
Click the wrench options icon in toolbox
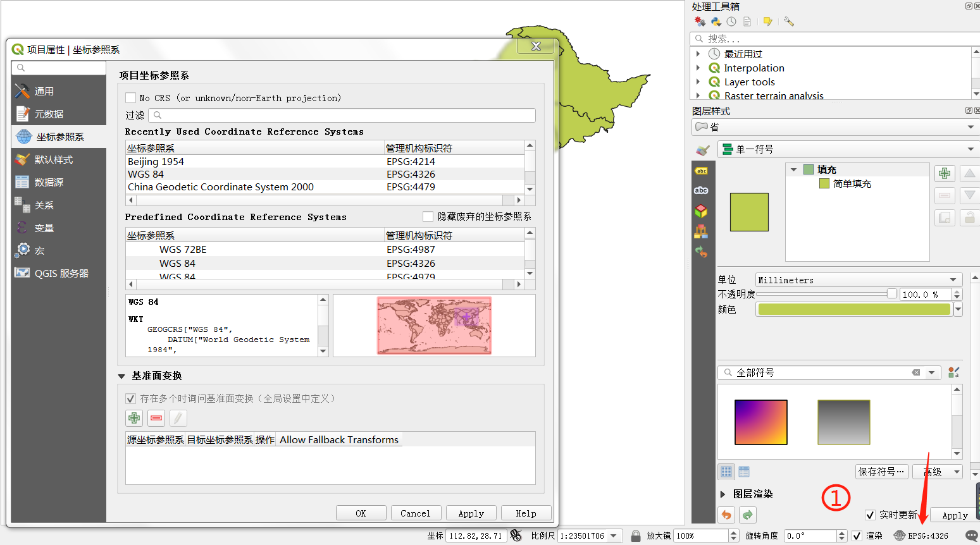(788, 21)
